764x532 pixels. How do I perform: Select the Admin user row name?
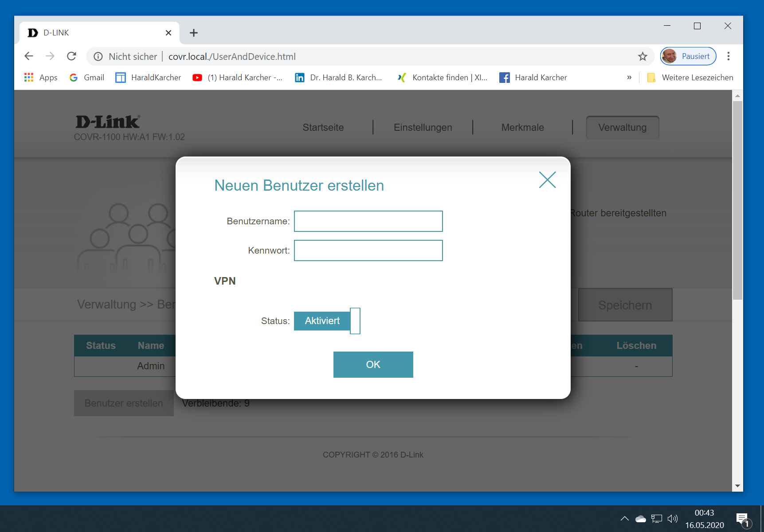click(151, 366)
